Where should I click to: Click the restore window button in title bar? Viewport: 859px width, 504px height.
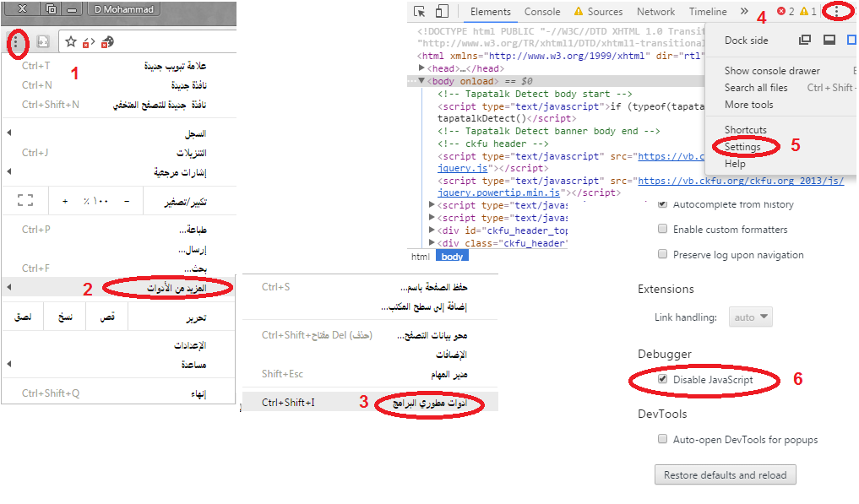[51, 9]
